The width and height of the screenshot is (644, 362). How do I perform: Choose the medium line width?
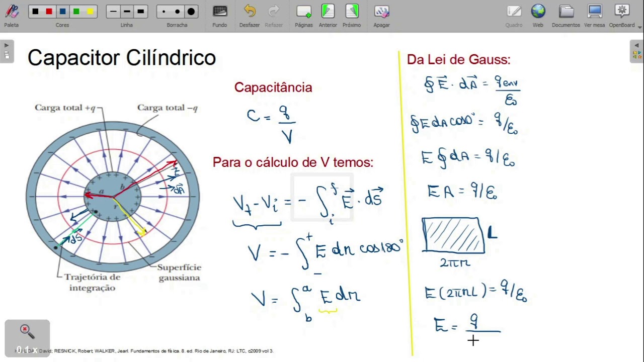pyautogui.click(x=127, y=12)
